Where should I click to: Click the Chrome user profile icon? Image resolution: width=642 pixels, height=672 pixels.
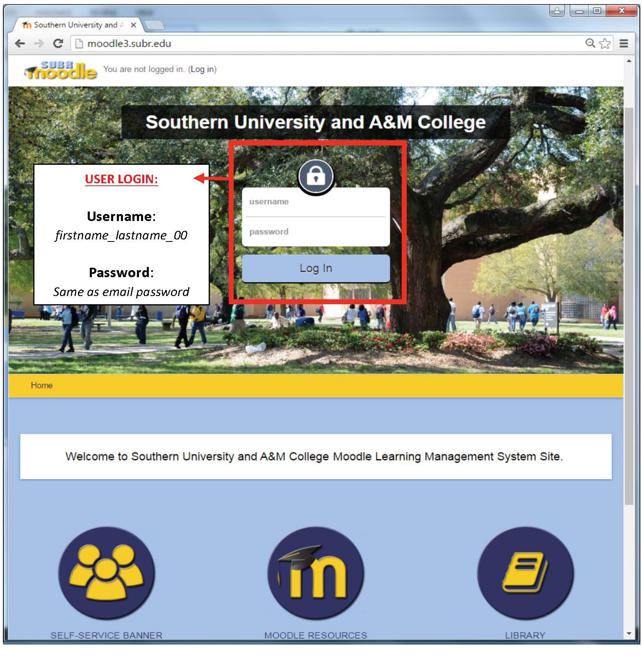coord(557,11)
